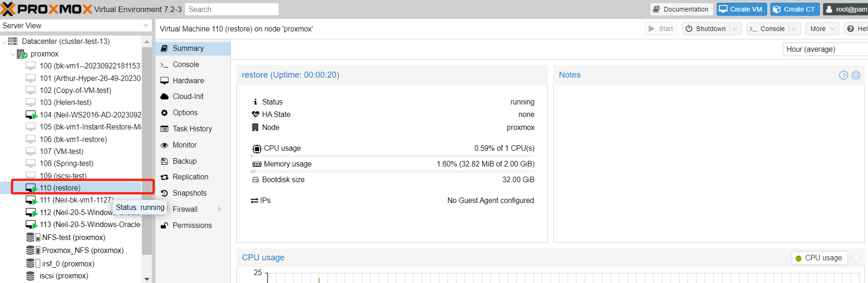Click the Monitor eye icon
Viewport: 868px width, 283px height.
(x=164, y=145)
